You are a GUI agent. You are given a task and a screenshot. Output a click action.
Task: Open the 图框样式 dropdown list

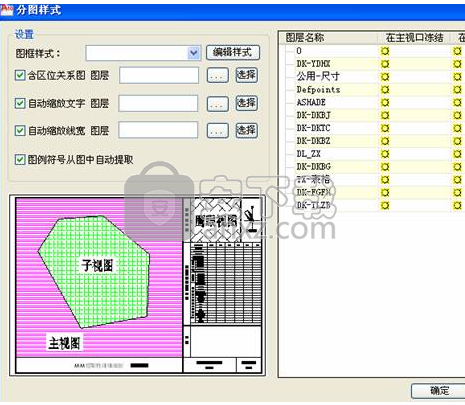[x=194, y=53]
